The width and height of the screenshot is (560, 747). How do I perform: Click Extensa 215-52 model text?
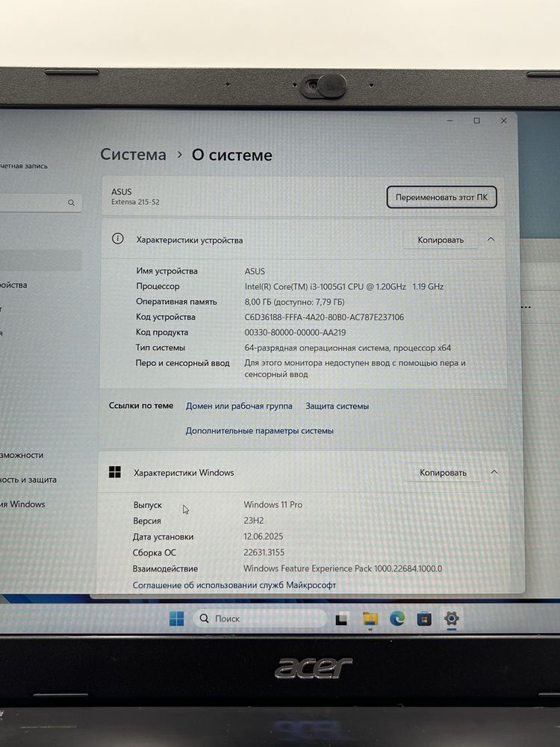[x=135, y=202]
